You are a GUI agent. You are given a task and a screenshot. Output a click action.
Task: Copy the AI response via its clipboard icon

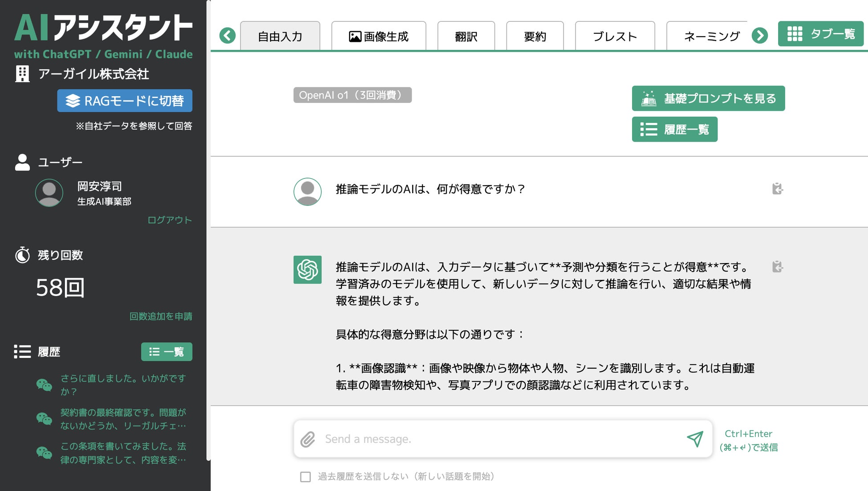point(777,267)
